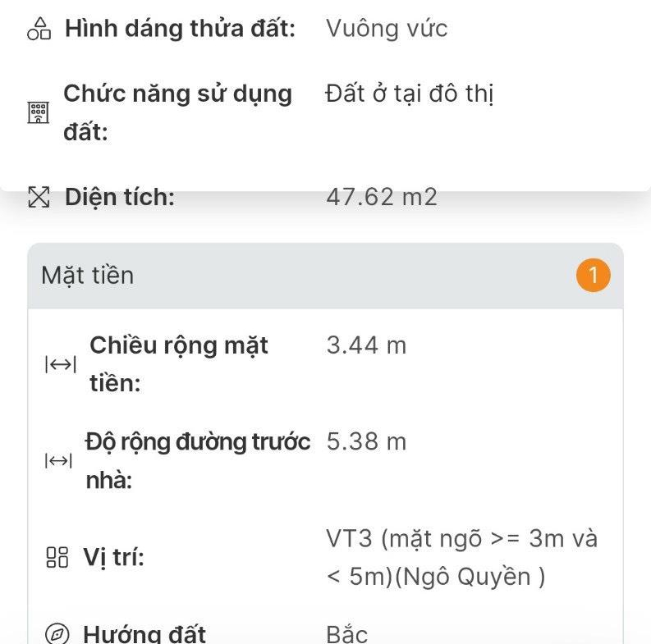Click the width icon beside Chiều rộng mặt tiền

pyautogui.click(x=60, y=365)
